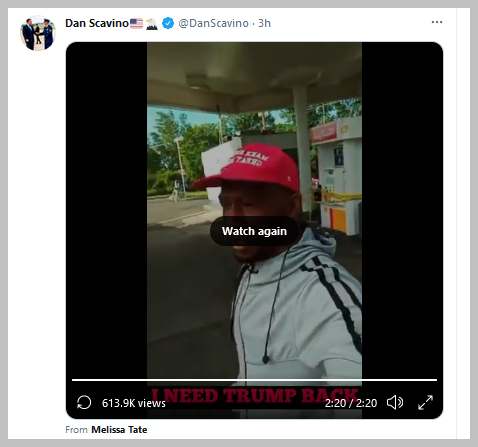The width and height of the screenshot is (478, 447).
Task: Click the gas pump in the video
Action: [x=337, y=177]
